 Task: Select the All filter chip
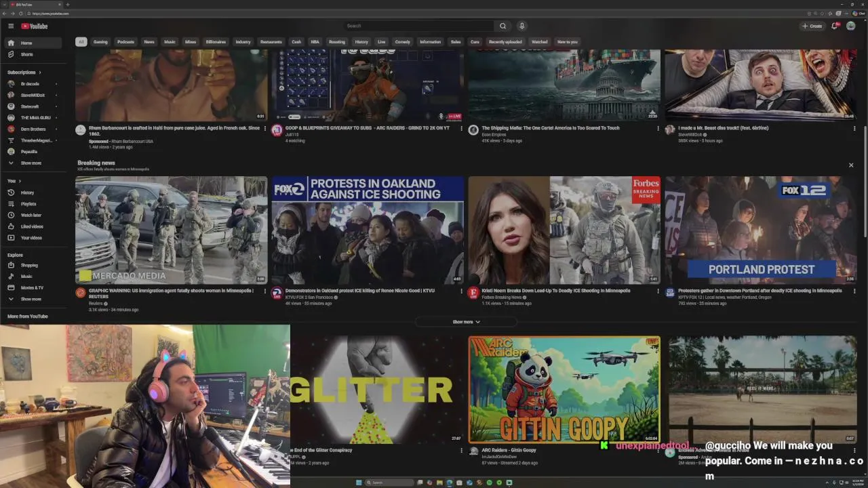81,42
